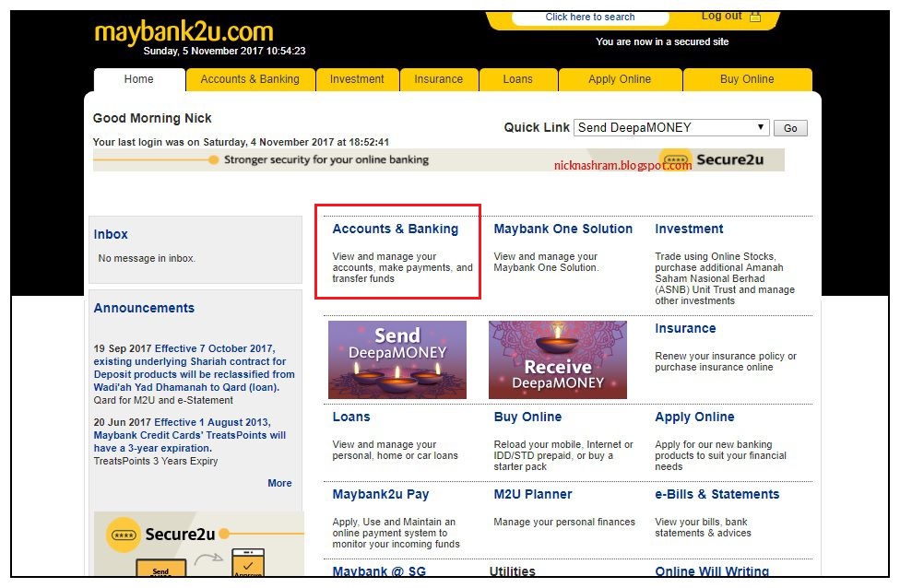The image size is (900, 588).
Task: Click the Inbox heading
Action: (111, 235)
